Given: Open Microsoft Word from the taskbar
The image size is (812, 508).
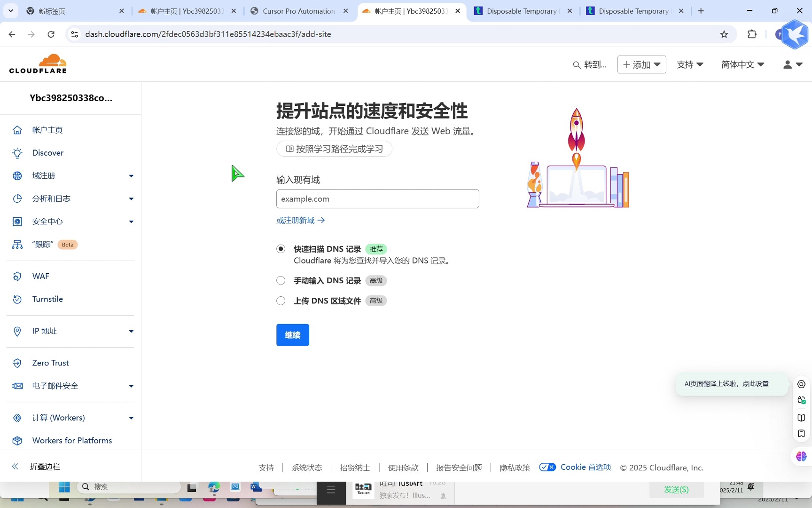Looking at the screenshot, I should 256,487.
